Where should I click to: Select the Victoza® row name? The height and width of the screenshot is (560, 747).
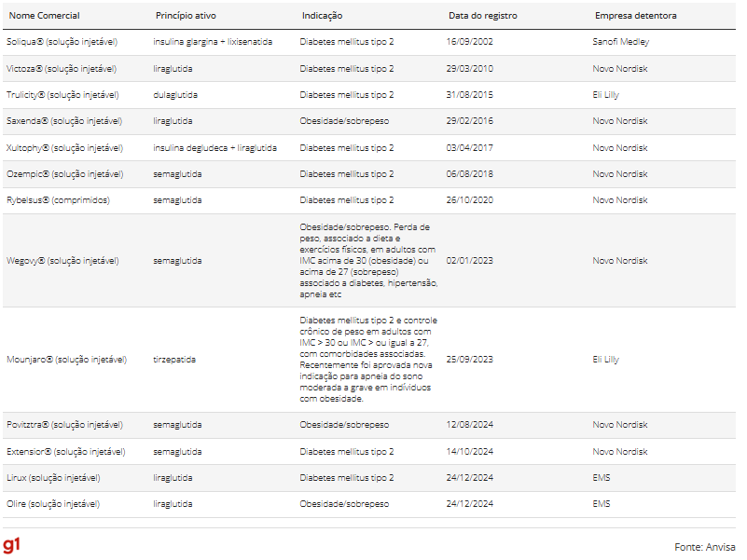click(x=61, y=69)
